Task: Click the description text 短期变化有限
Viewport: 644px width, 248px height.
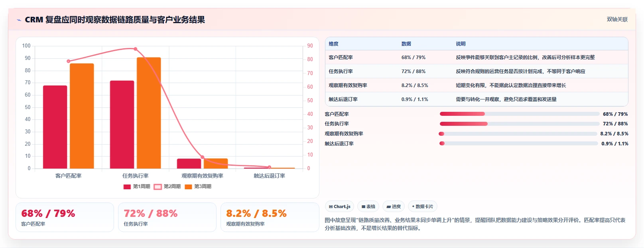Action: 470,85
